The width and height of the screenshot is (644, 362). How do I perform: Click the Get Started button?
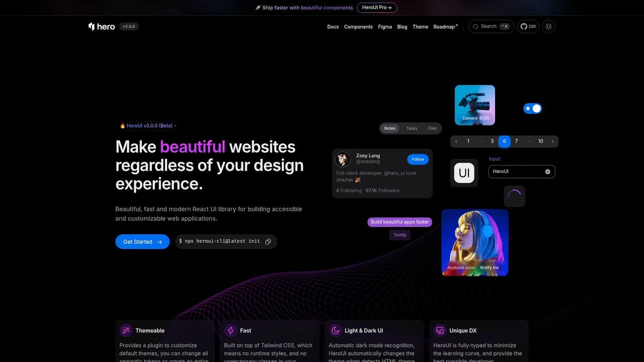(x=142, y=241)
